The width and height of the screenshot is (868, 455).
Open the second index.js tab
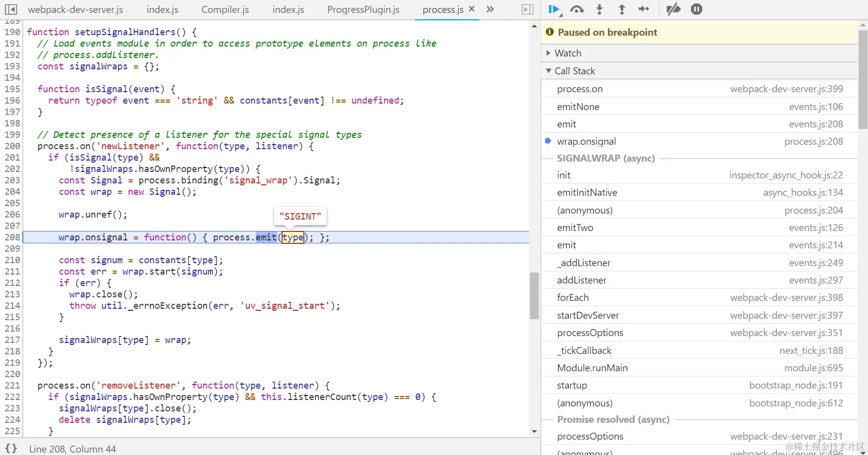point(288,9)
